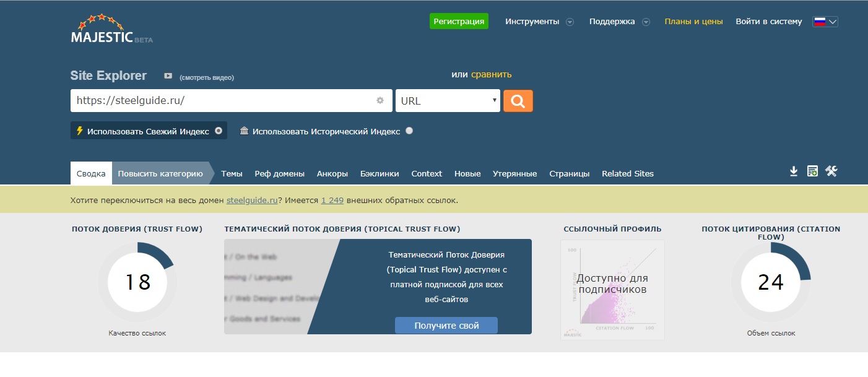Click the Качество ссылок caption
The height and width of the screenshot is (377, 868).
click(x=137, y=333)
